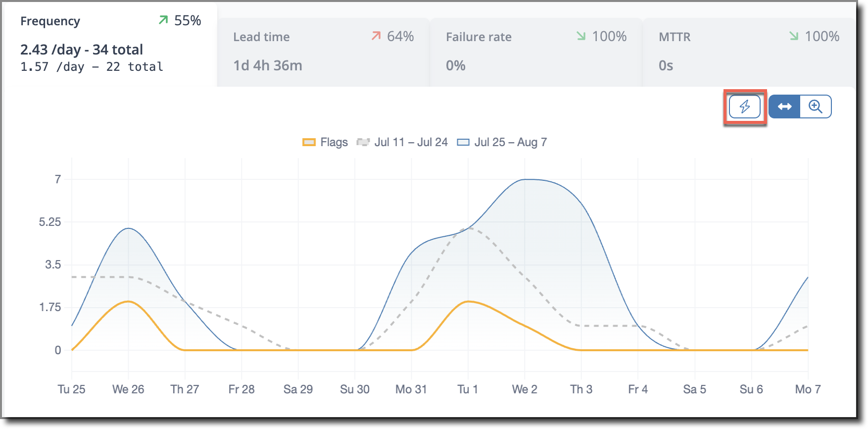Screen dimensions: 868x429
Task: Select the Frequency metric tab
Action: [110, 45]
